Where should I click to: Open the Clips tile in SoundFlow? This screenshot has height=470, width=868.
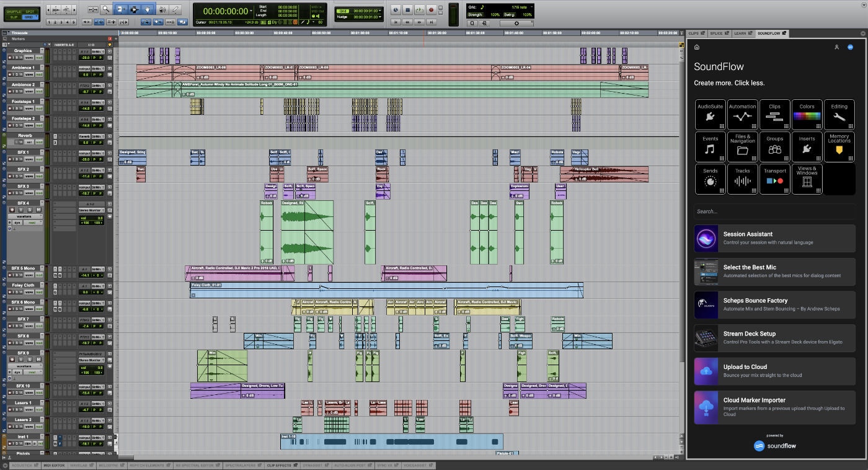[775, 115]
